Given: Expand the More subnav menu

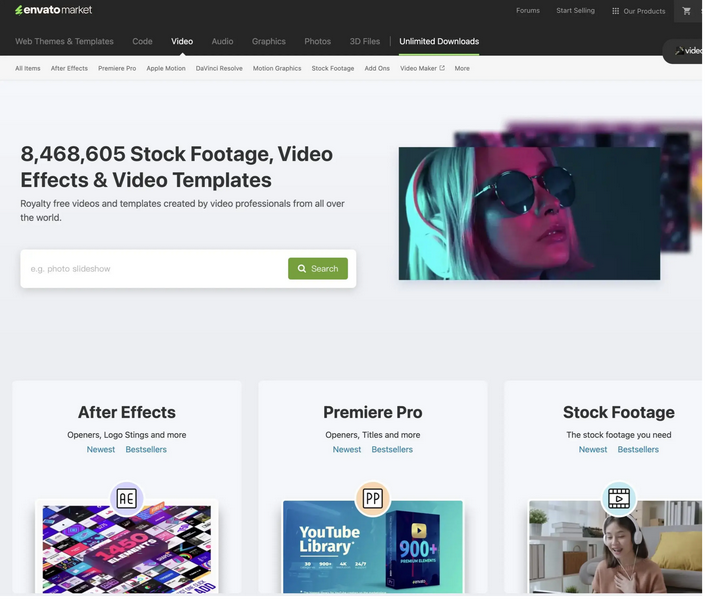Looking at the screenshot, I should coord(462,68).
